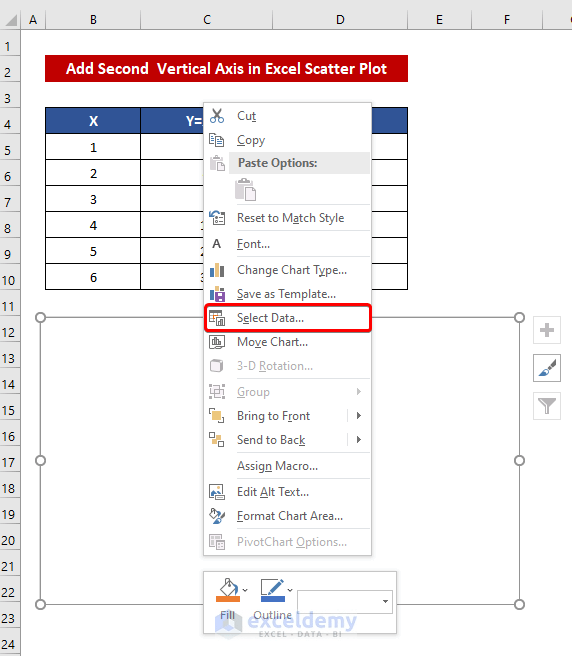The width and height of the screenshot is (572, 656).
Task: Click the Select Data table icon
Action: [x=217, y=318]
